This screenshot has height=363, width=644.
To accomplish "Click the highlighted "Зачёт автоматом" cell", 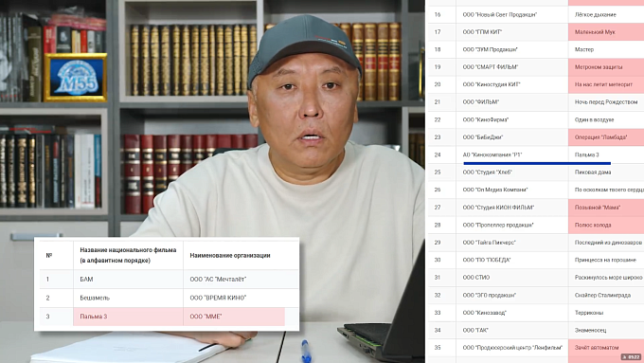I will (606, 348).
